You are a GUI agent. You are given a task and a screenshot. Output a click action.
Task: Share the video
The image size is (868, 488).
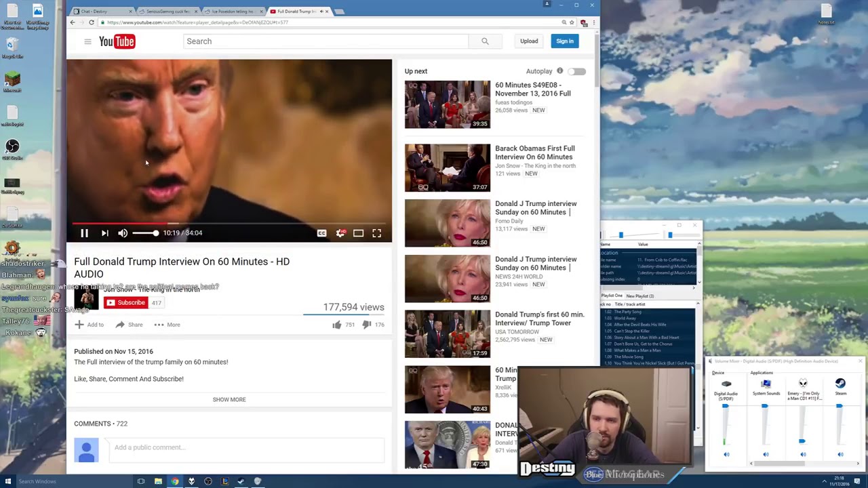(x=129, y=325)
